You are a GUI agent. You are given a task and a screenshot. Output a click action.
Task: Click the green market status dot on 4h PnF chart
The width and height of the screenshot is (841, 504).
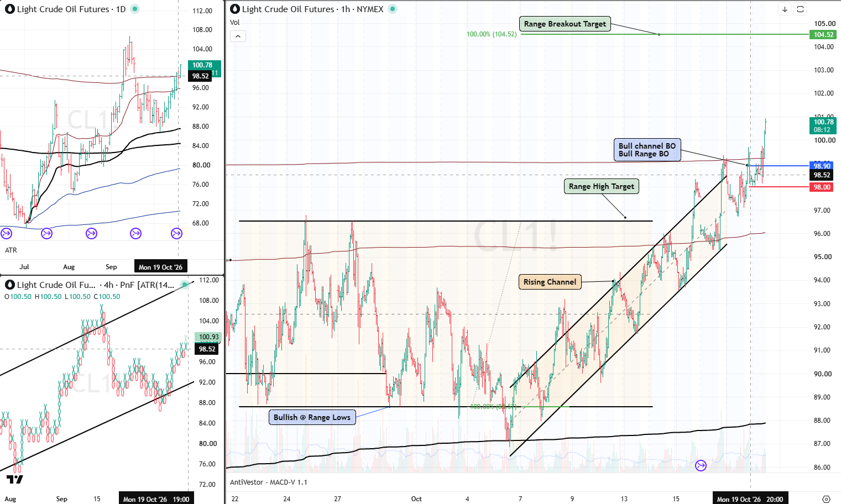coord(184,285)
